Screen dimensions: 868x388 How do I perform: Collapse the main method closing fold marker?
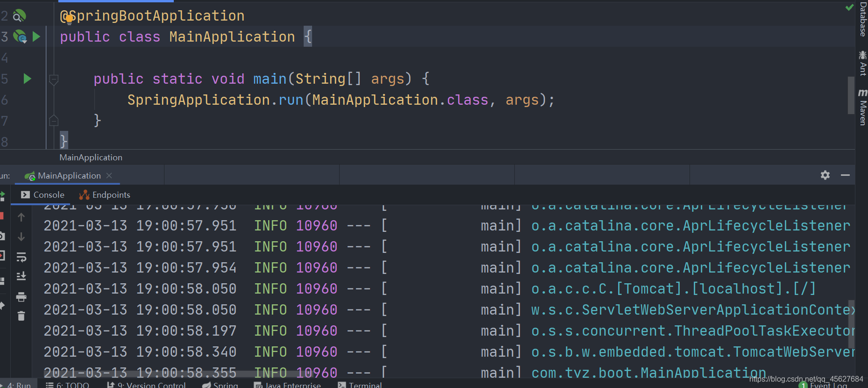[x=54, y=121]
